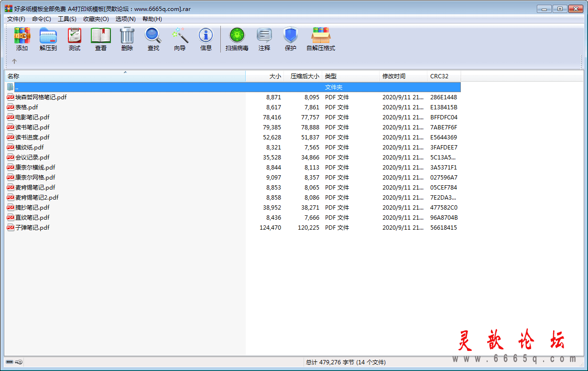Click size value 124,470
The width and height of the screenshot is (588, 371).
tap(270, 228)
